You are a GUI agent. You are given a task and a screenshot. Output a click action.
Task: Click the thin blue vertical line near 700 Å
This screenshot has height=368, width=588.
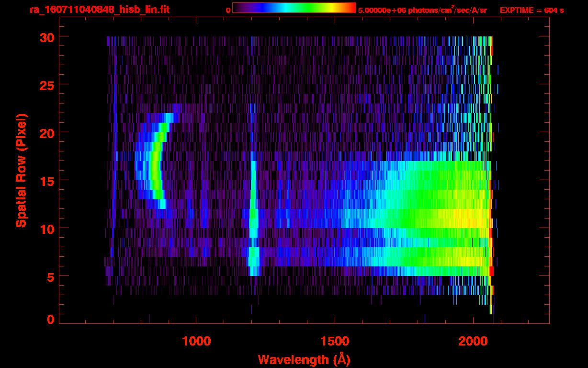[115, 144]
